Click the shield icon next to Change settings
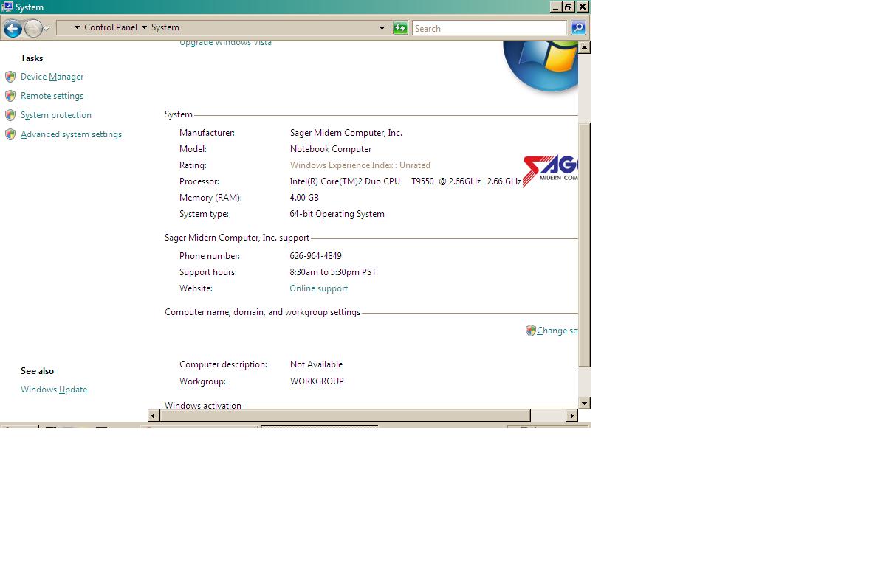 pyautogui.click(x=530, y=331)
